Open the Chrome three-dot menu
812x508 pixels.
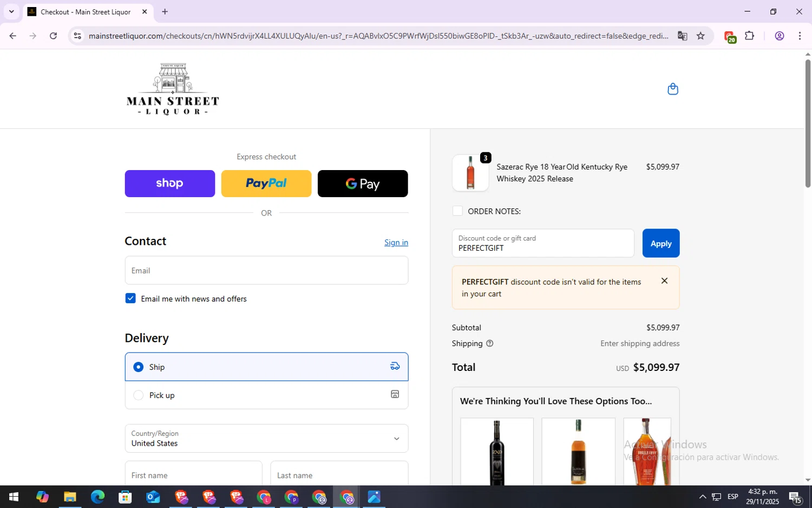pyautogui.click(x=800, y=36)
